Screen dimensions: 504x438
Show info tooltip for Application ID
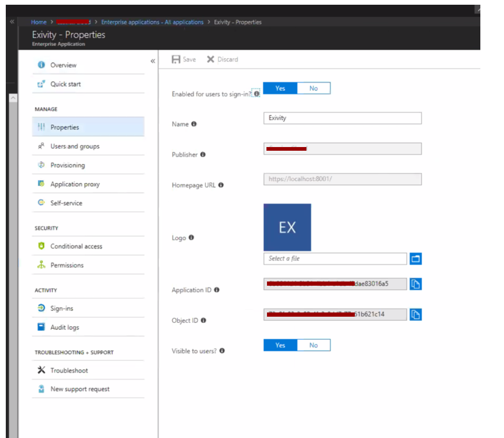pos(217,290)
